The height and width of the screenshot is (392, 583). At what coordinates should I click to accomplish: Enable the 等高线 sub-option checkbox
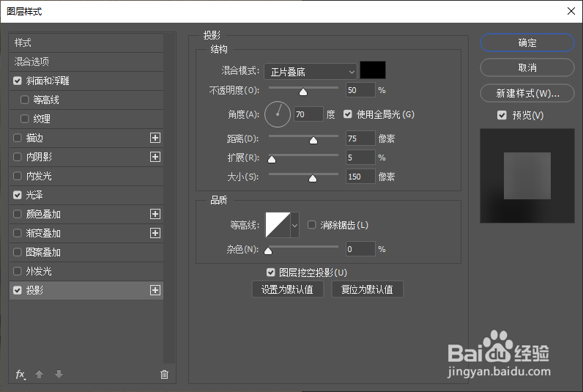click(x=25, y=100)
